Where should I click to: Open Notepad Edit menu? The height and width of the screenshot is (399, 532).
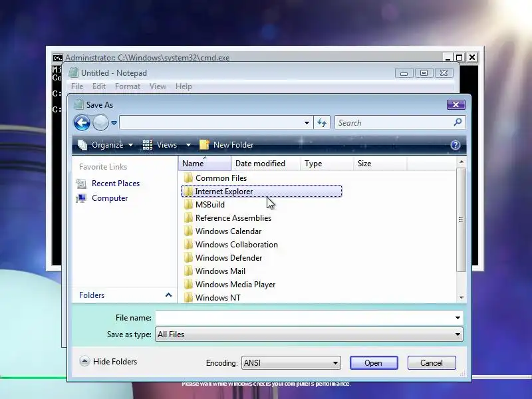pos(98,86)
